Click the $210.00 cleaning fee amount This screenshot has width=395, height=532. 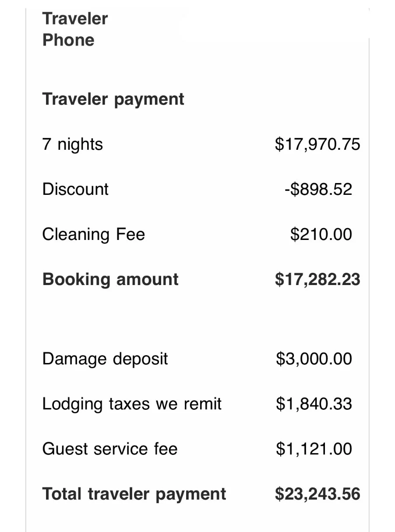point(321,234)
